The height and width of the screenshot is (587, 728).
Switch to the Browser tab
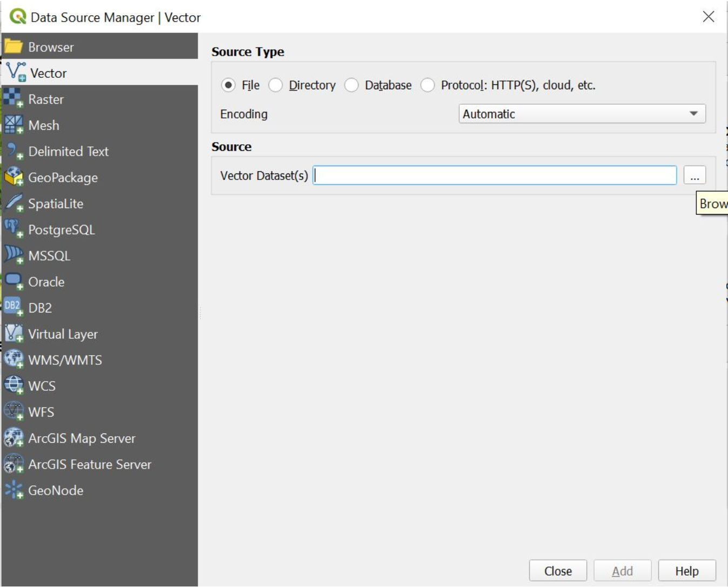[50, 46]
